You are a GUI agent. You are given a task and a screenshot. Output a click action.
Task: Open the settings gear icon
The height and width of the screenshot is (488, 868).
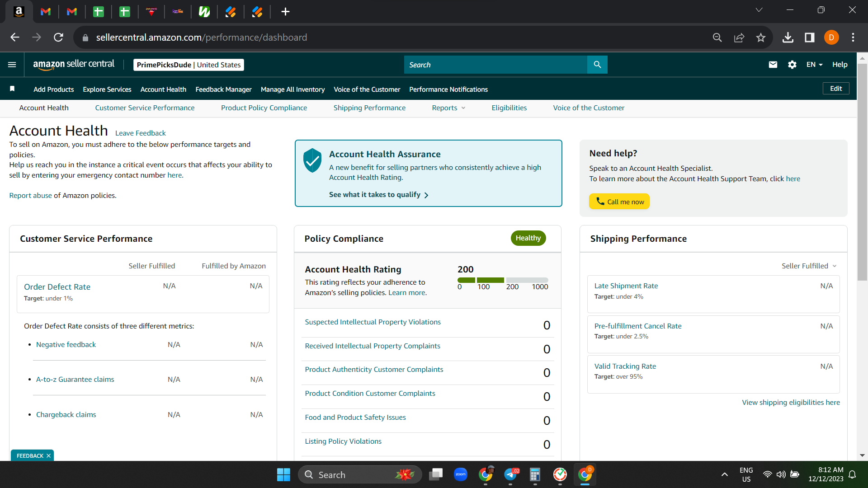792,65
